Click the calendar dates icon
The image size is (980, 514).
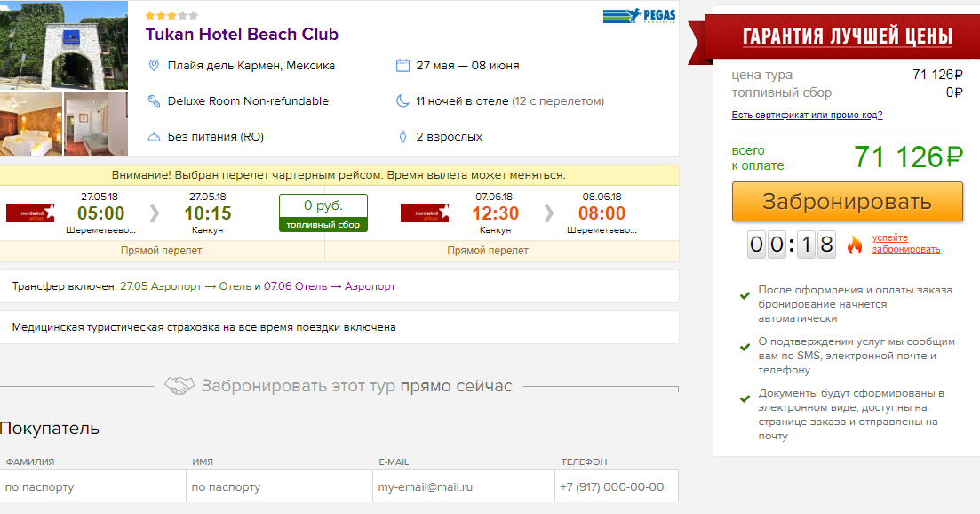coord(402,66)
